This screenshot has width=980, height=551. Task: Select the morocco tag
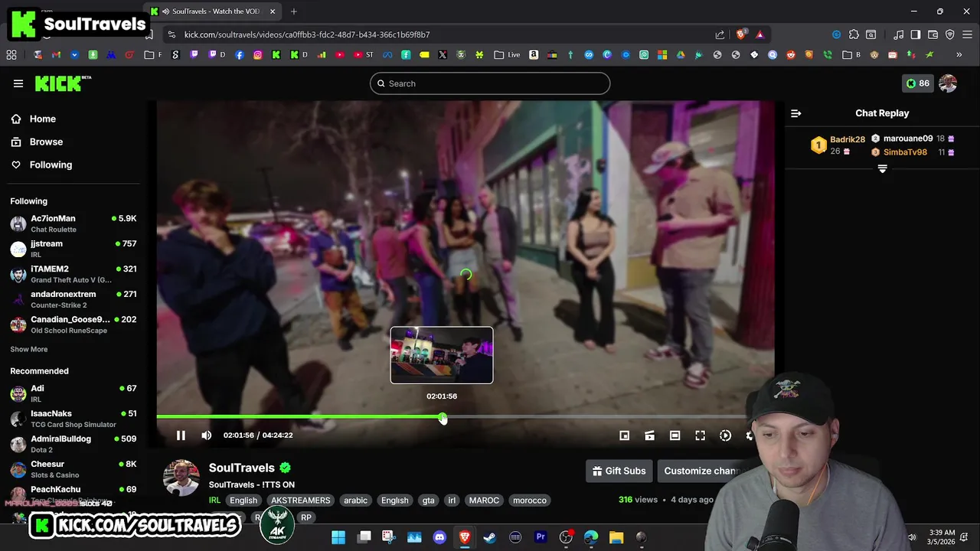pos(530,500)
